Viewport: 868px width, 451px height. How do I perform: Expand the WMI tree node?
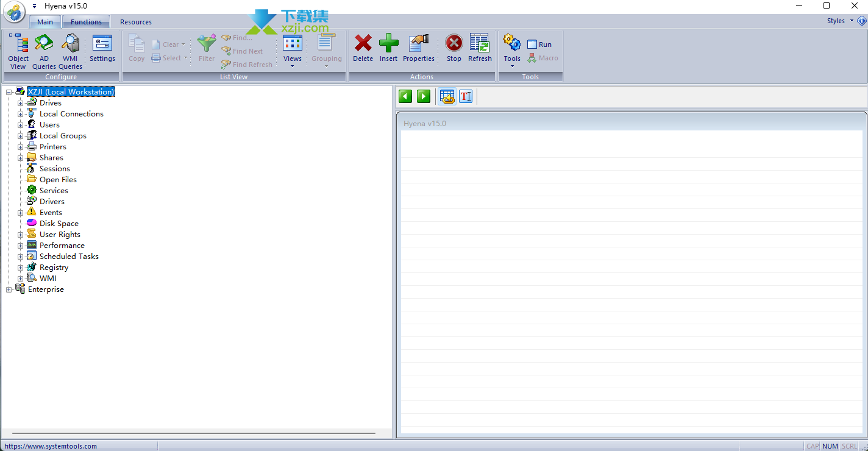point(20,279)
